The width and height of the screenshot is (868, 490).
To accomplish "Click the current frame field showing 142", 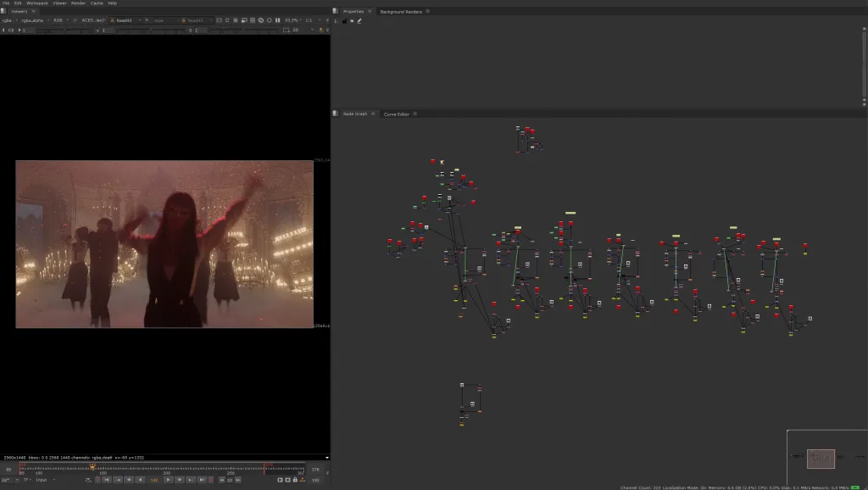I will coord(154,480).
